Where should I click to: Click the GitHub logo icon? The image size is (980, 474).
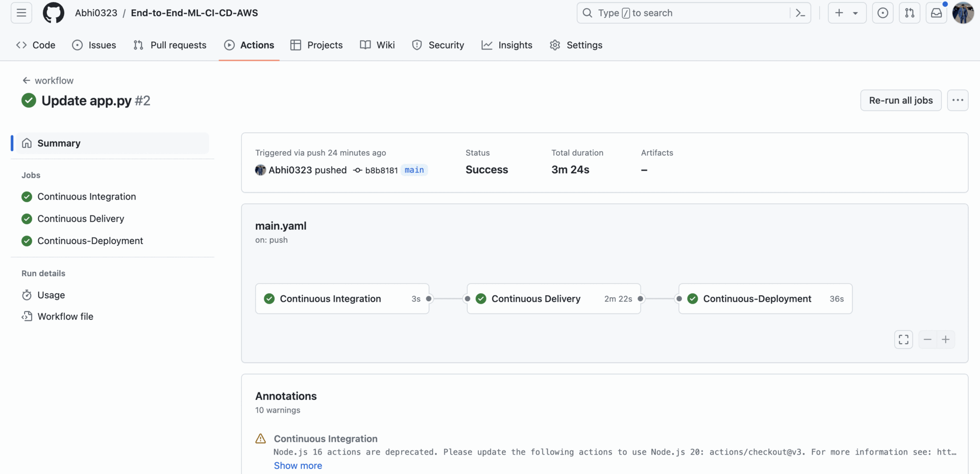pyautogui.click(x=53, y=13)
